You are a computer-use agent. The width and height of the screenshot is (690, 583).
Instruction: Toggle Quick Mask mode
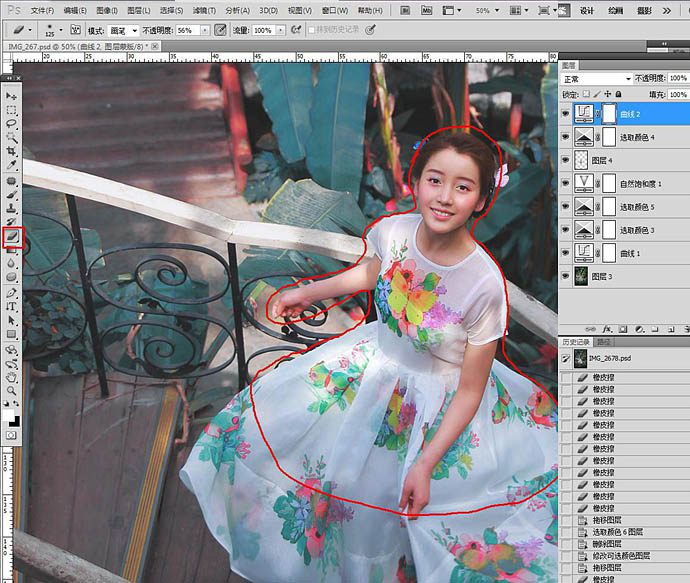click(x=11, y=435)
